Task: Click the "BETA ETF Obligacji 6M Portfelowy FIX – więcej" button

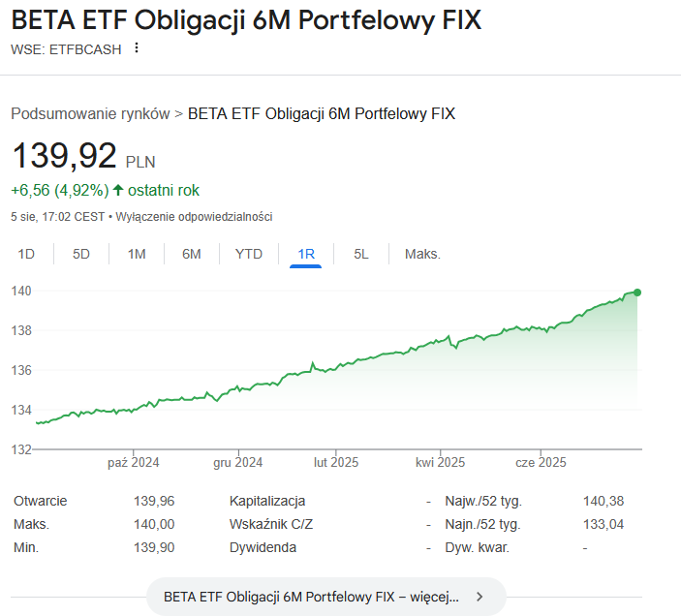Action: point(312,597)
